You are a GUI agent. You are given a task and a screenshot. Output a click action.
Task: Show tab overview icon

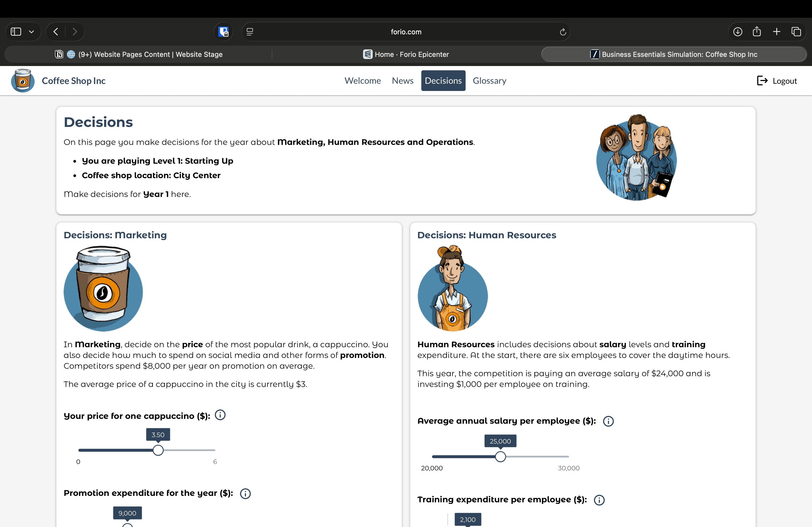[796, 32]
